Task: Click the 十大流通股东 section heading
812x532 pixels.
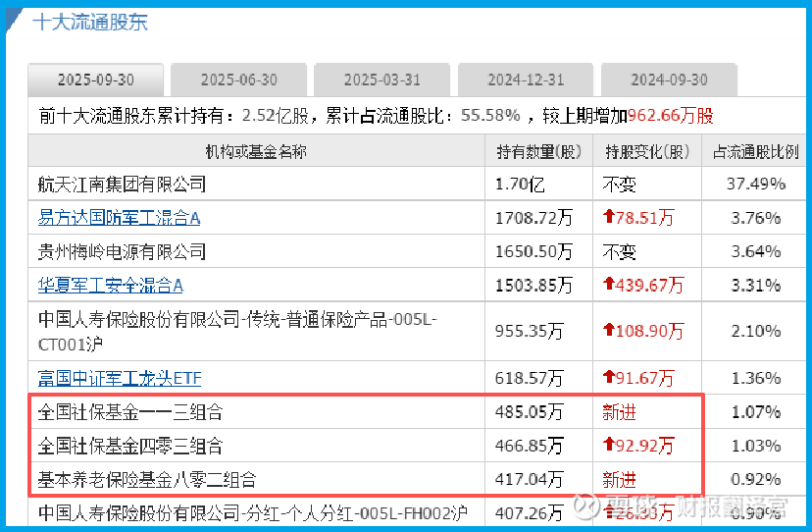Action: pos(90,23)
